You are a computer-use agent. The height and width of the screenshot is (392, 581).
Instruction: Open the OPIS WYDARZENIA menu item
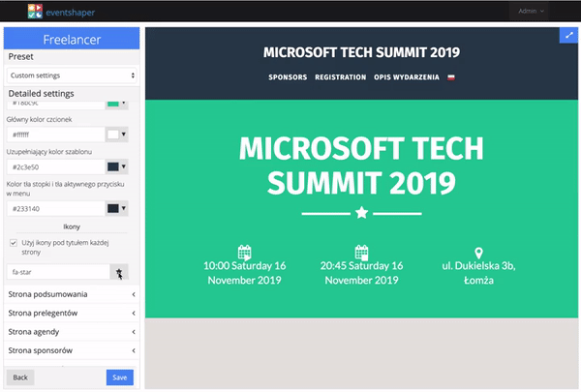407,77
